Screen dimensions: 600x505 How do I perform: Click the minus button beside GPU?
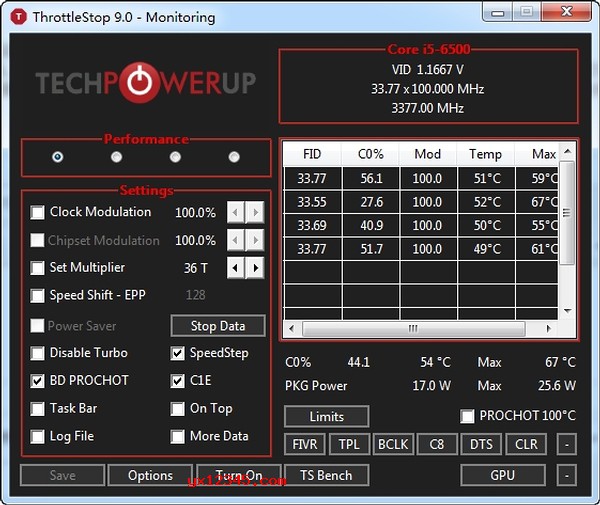pos(567,475)
